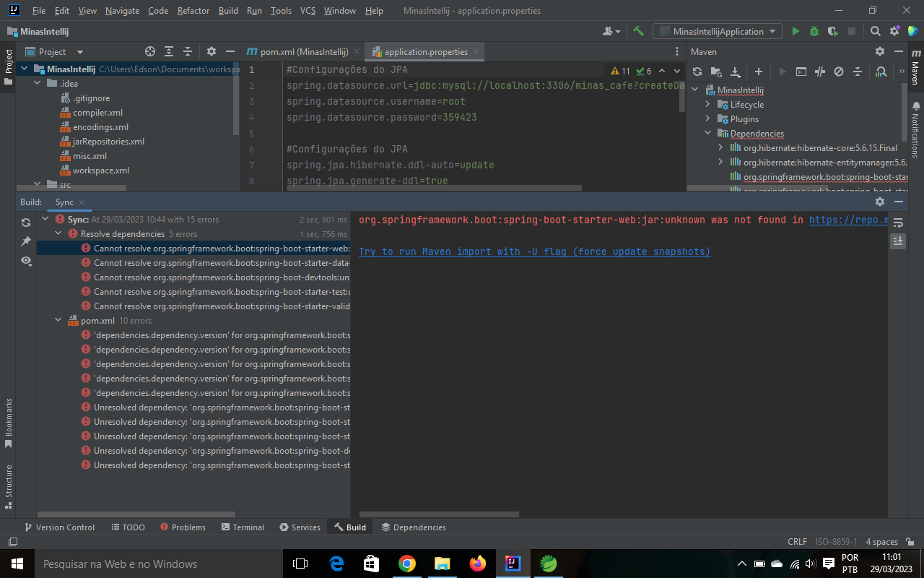Open the Services tool window tab
The width and height of the screenshot is (924, 578).
pyautogui.click(x=300, y=527)
